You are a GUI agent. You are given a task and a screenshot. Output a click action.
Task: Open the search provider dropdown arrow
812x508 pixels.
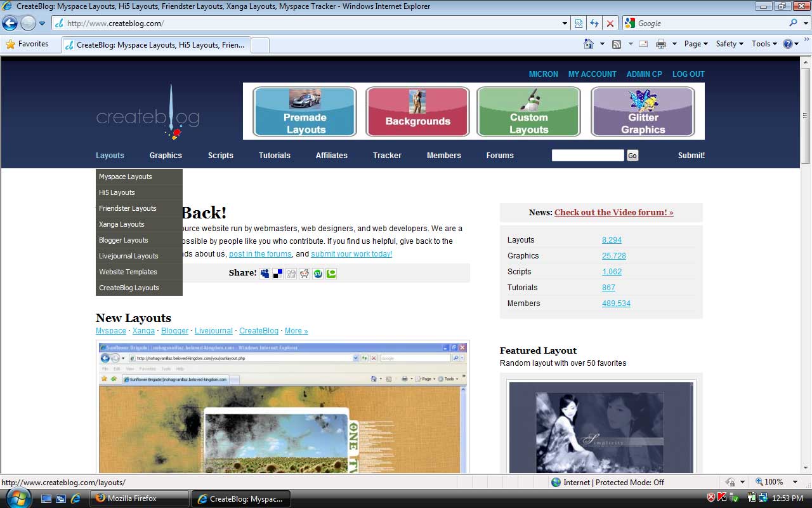806,23
